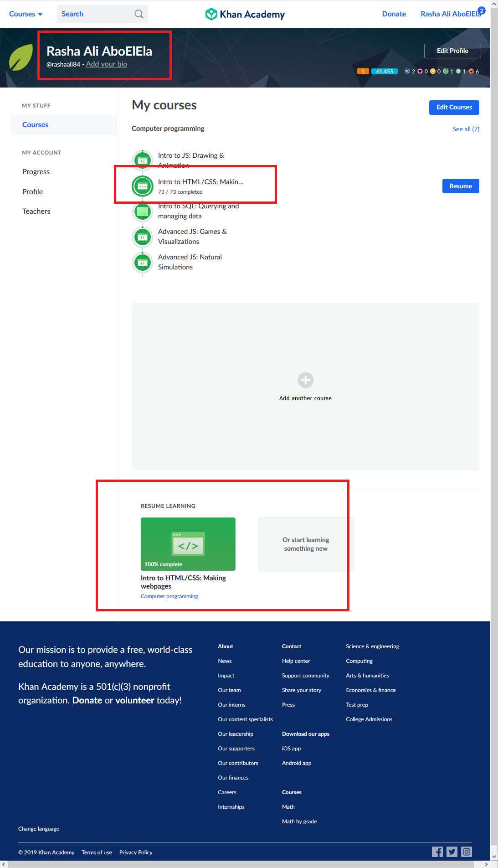Open News link in footer
The width and height of the screenshot is (498, 868).
tap(225, 661)
